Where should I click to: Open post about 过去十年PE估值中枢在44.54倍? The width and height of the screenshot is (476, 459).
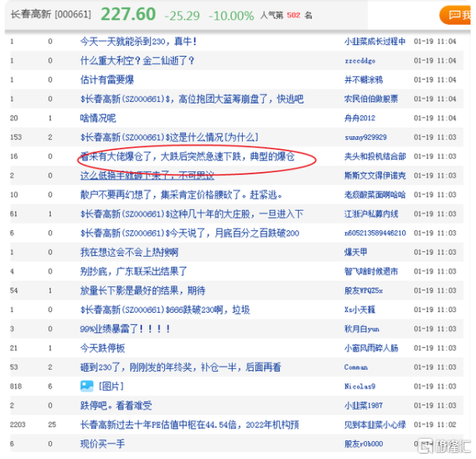click(x=190, y=425)
